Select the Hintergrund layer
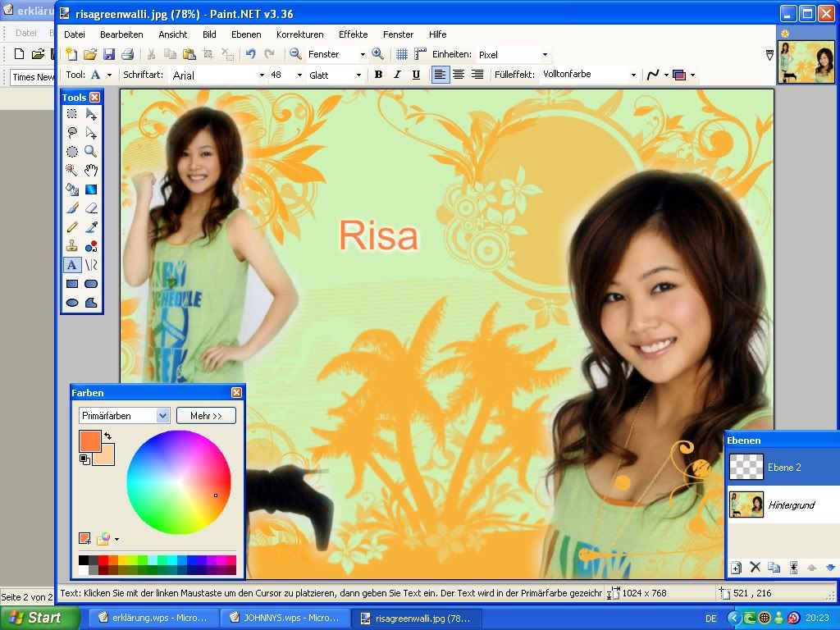The image size is (840, 630). [x=783, y=504]
